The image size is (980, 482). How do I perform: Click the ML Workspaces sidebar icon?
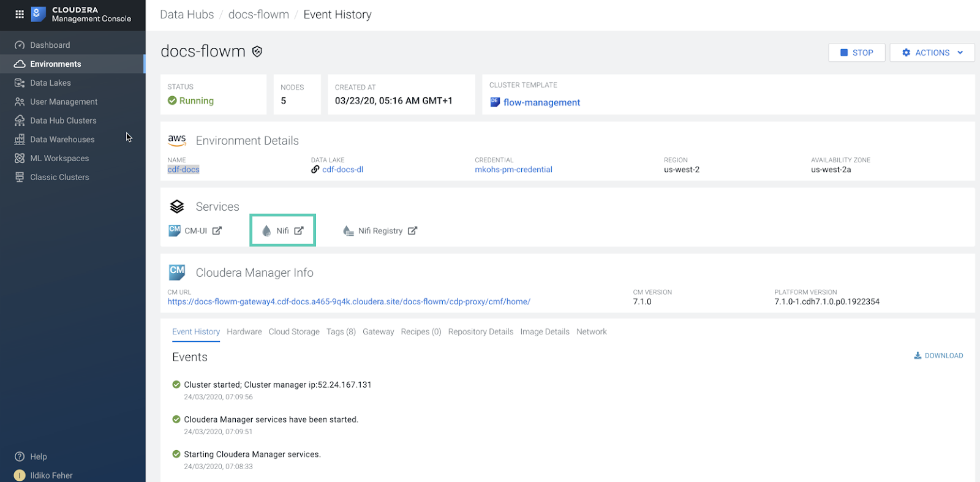[x=20, y=159]
